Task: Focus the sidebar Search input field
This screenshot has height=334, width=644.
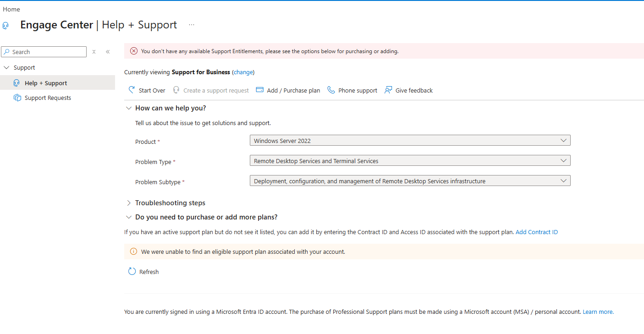Action: 44,52
